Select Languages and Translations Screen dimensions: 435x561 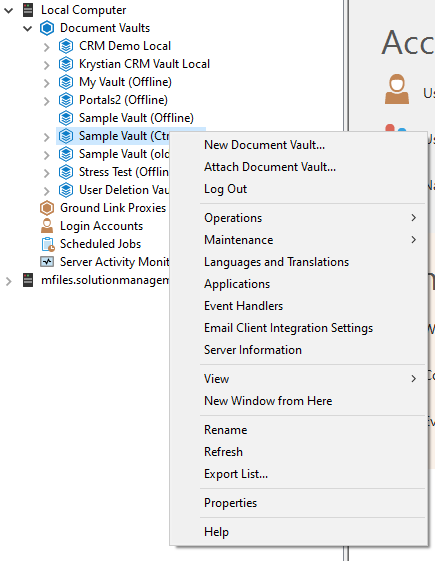tap(298, 262)
